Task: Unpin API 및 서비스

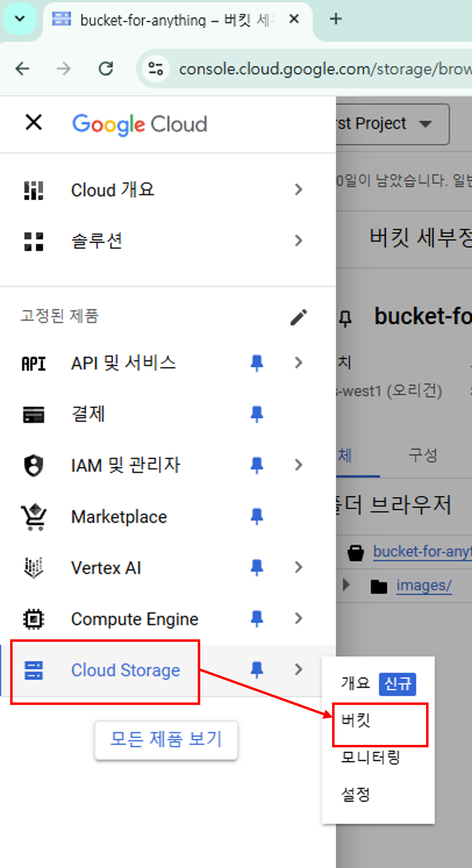Action: [257, 363]
